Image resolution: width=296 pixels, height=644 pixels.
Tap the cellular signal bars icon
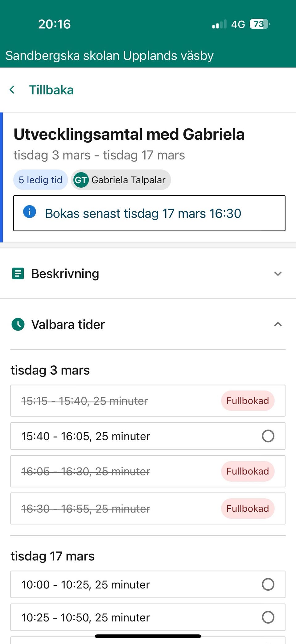click(x=219, y=24)
